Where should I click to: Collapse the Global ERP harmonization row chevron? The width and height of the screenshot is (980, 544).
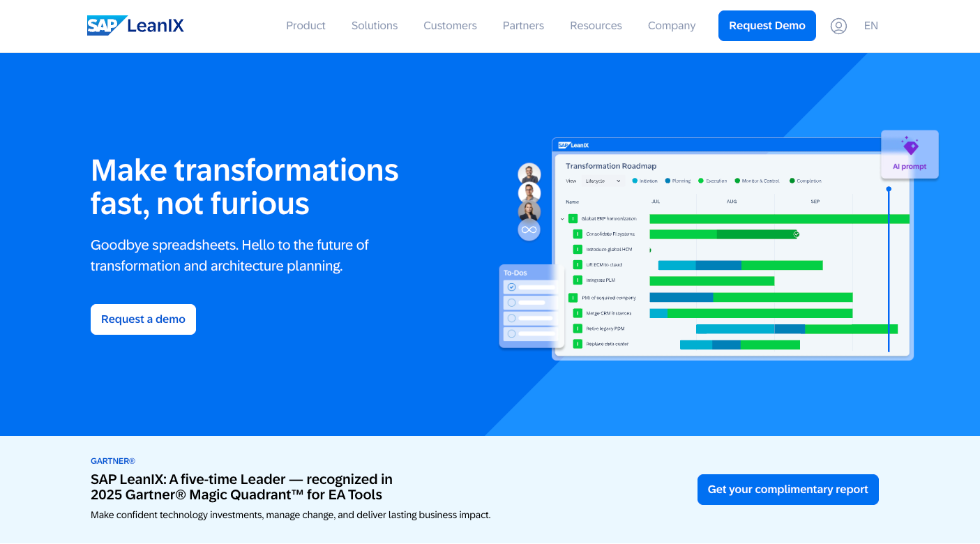click(562, 218)
